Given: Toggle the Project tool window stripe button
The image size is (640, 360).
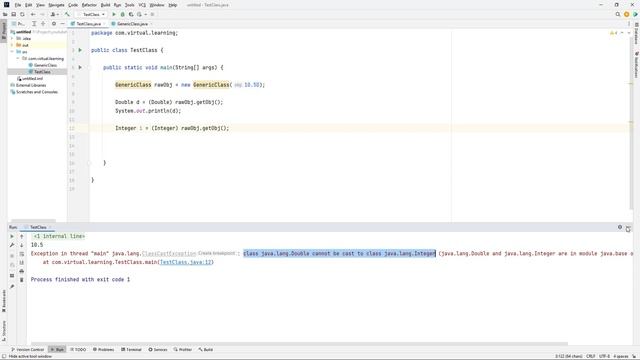Looking at the screenshot, I should [x=4, y=31].
